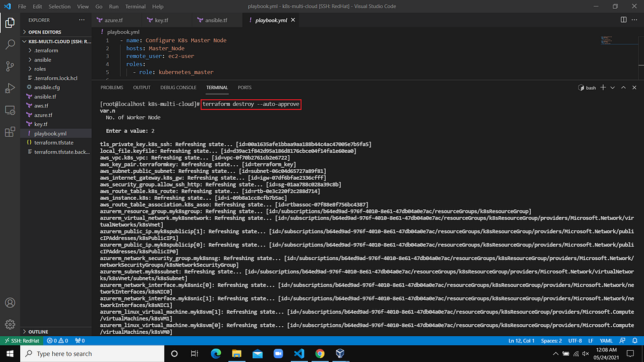Click SSH: RedHat remote indicator

(22, 341)
